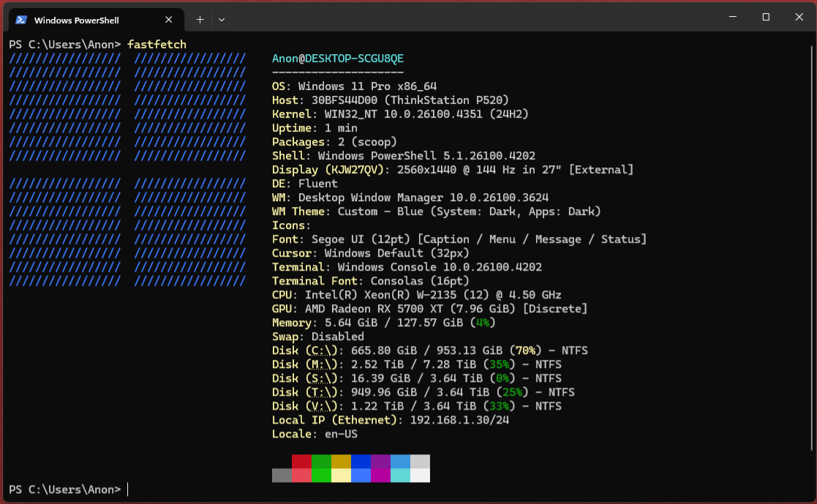Click the 'Disk (S:\)' usage line

pyautogui.click(x=417, y=378)
